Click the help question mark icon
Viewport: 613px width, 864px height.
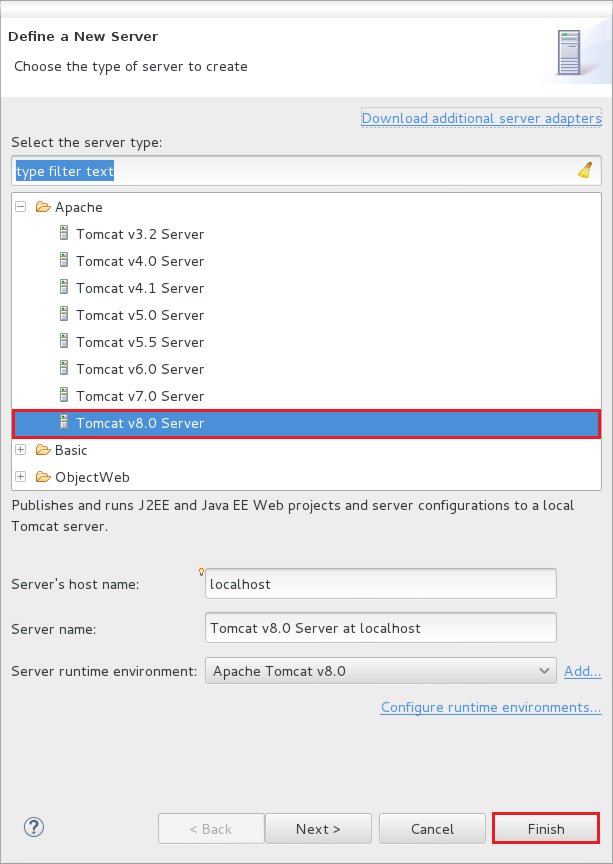pos(34,827)
